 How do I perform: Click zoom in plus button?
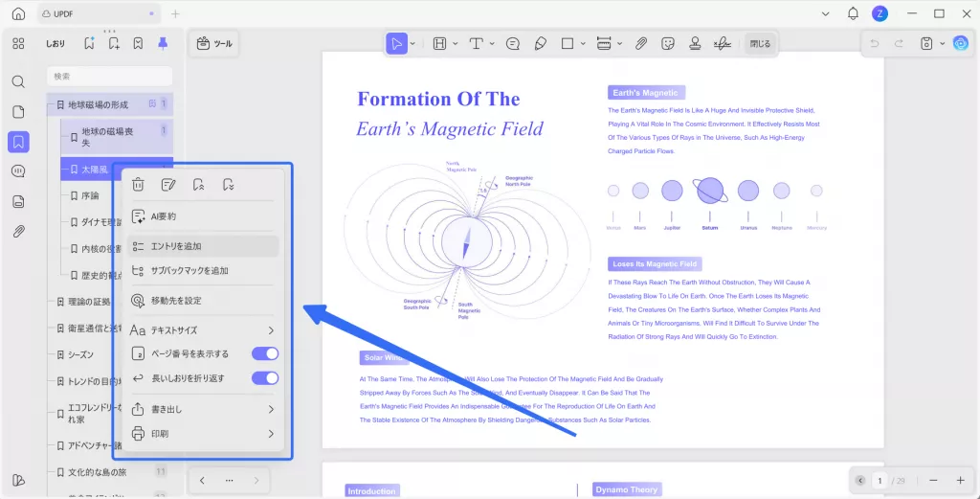[961, 480]
